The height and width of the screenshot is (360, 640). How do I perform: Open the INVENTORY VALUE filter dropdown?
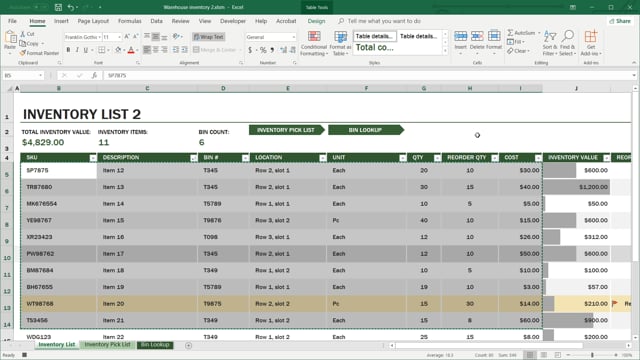point(607,158)
